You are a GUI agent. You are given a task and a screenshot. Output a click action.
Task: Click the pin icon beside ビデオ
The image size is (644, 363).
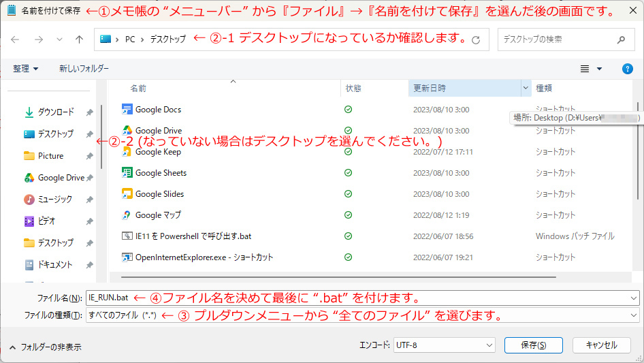(89, 221)
